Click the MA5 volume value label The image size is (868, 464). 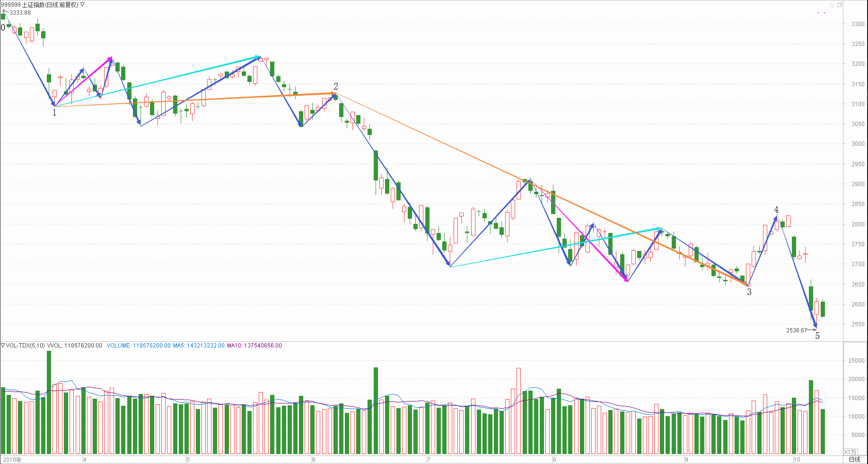(199, 346)
